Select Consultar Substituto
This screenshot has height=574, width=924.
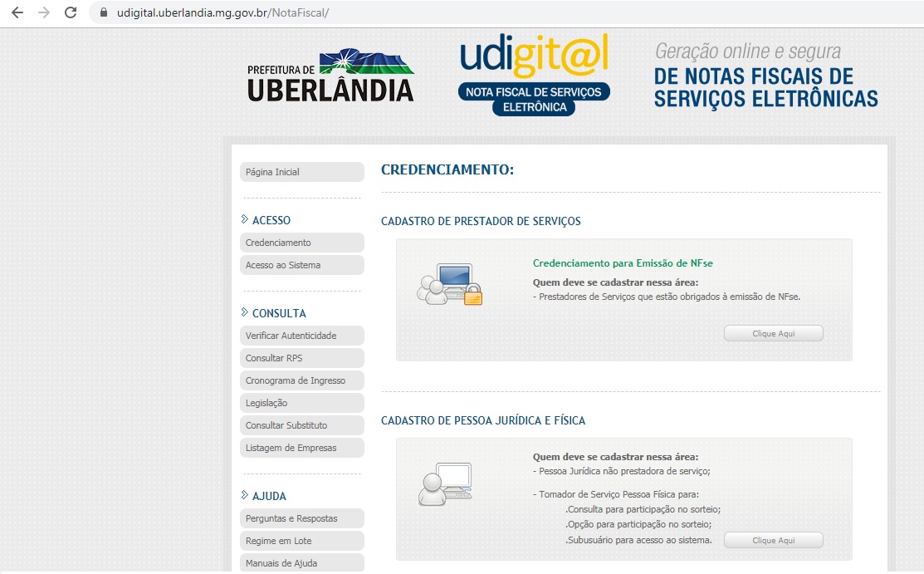coord(301,424)
